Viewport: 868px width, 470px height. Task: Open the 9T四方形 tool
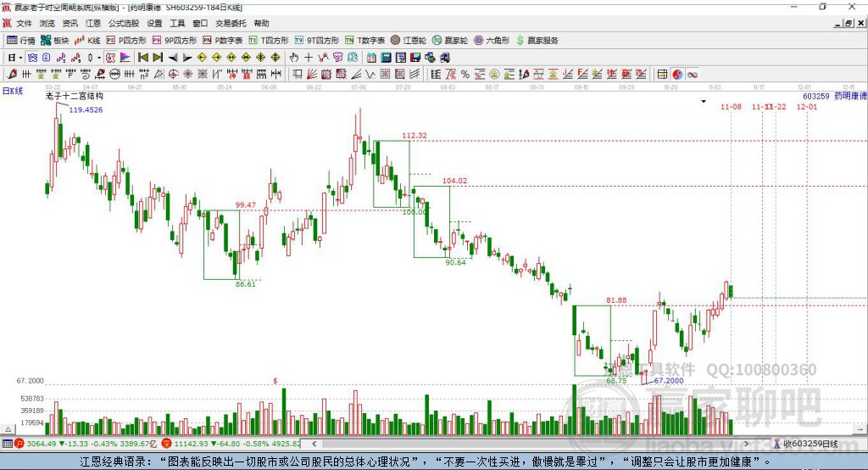317,41
